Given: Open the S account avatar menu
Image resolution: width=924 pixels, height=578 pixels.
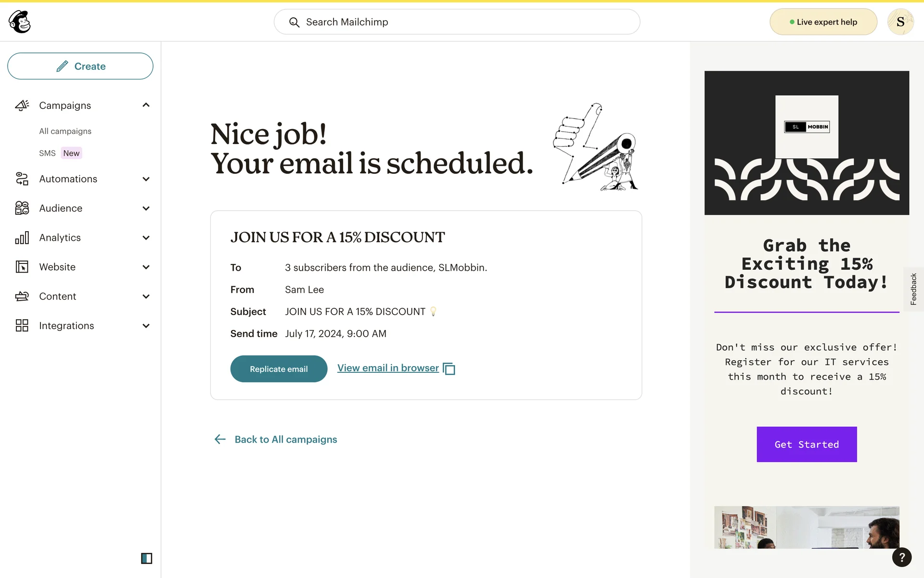Looking at the screenshot, I should point(900,22).
